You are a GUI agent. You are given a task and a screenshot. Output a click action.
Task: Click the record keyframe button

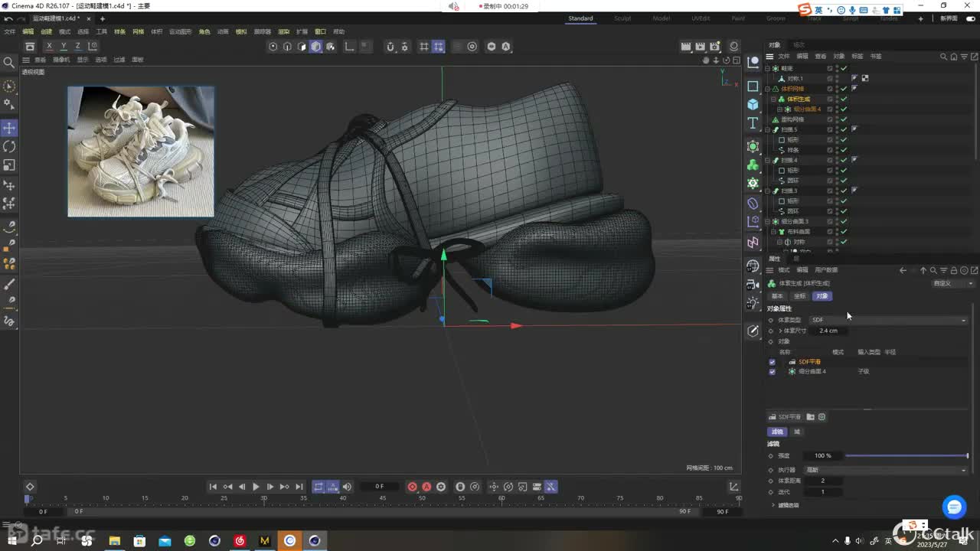[x=413, y=487]
